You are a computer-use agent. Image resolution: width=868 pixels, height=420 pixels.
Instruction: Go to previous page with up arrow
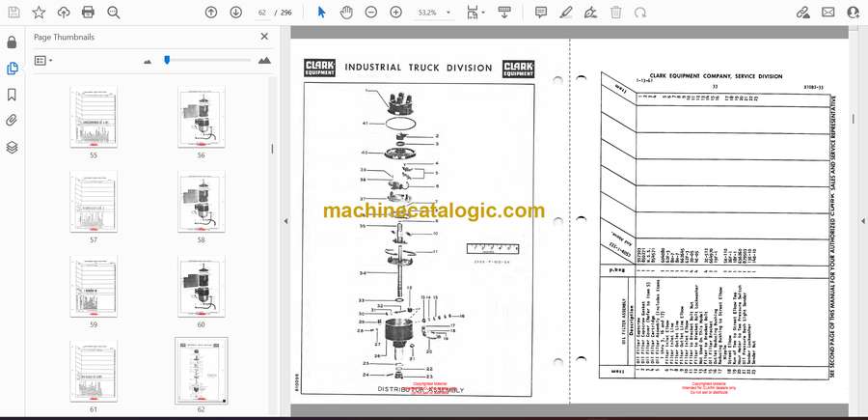pyautogui.click(x=211, y=13)
